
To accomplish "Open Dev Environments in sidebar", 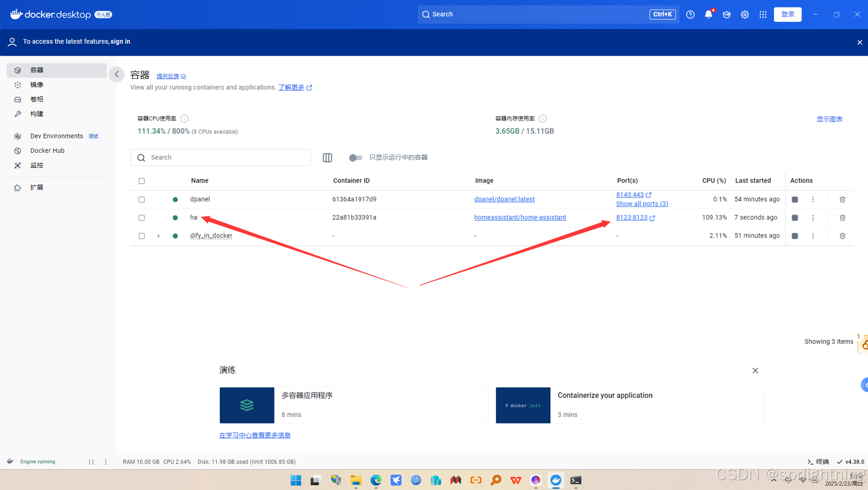I will coord(57,136).
